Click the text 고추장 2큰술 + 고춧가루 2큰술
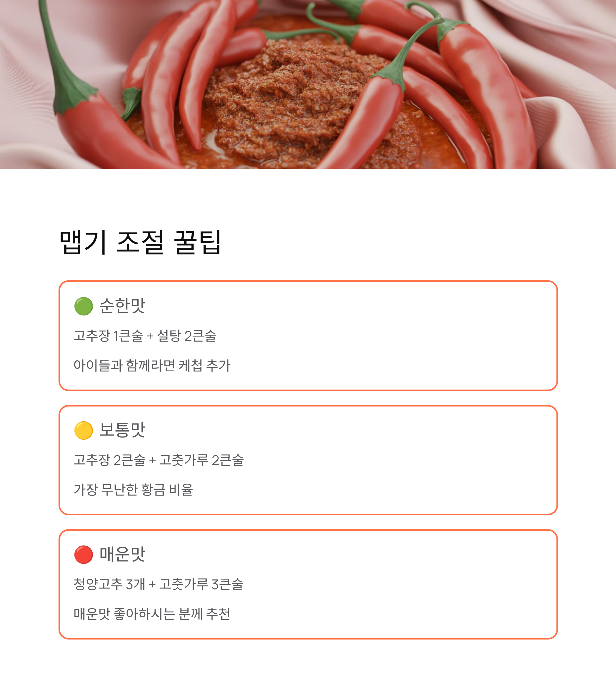The width and height of the screenshot is (616, 697). [x=159, y=460]
